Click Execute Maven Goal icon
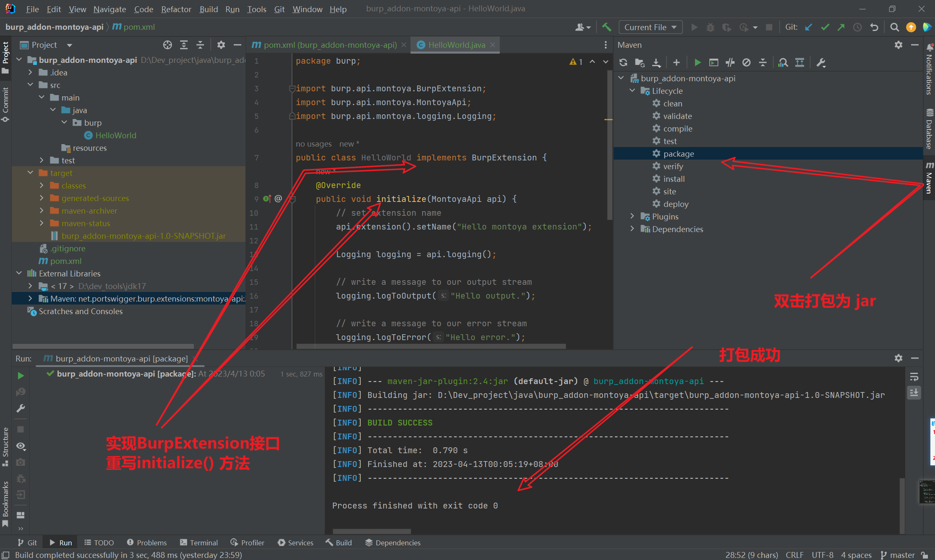 click(x=713, y=62)
